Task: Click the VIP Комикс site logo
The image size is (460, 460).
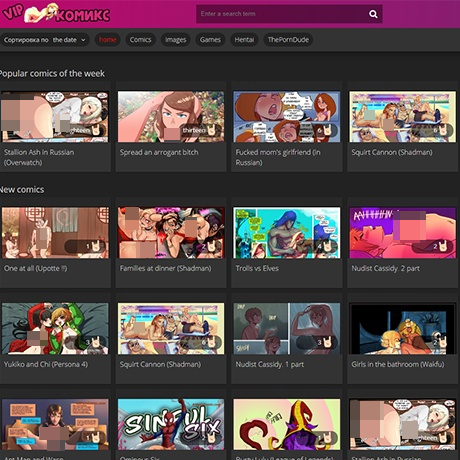Action: click(56, 13)
